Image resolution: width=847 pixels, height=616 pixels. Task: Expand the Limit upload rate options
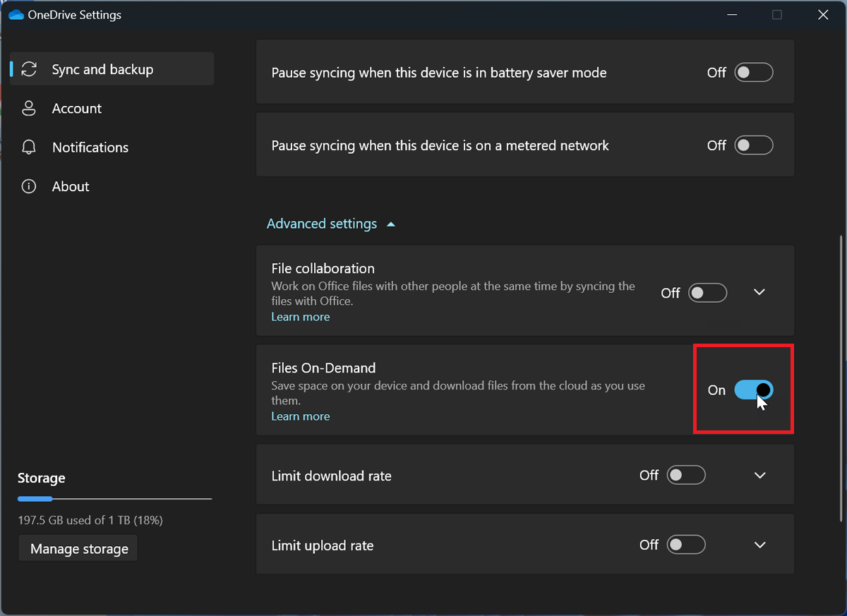(x=760, y=544)
